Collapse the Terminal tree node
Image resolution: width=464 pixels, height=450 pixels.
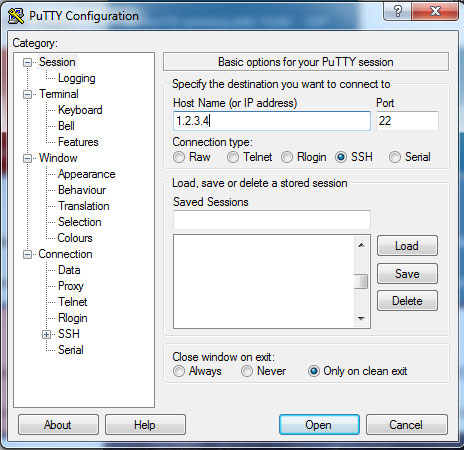pos(27,94)
